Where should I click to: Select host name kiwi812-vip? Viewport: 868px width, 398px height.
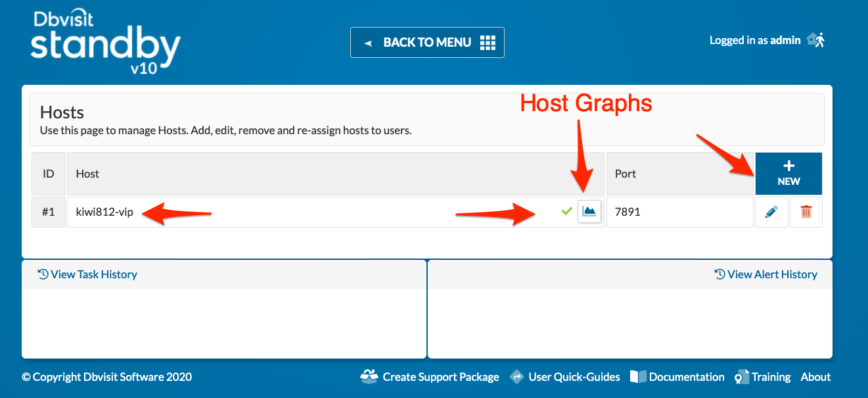[x=104, y=212]
